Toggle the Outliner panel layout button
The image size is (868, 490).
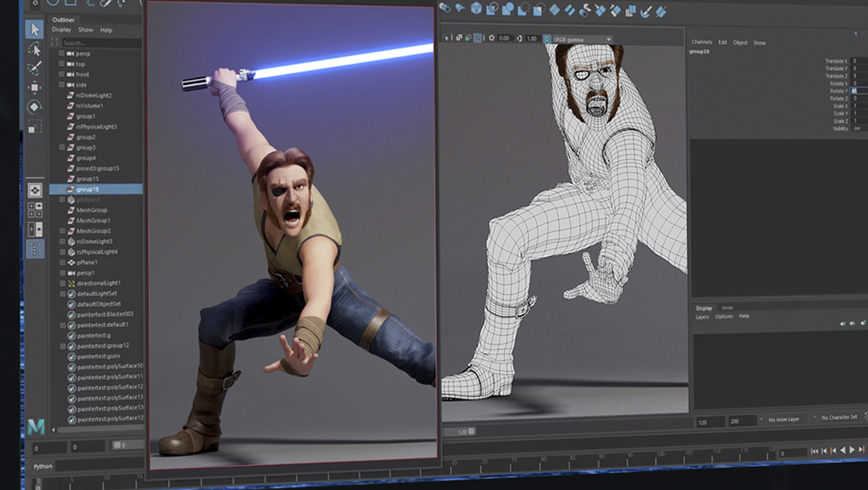[35, 249]
